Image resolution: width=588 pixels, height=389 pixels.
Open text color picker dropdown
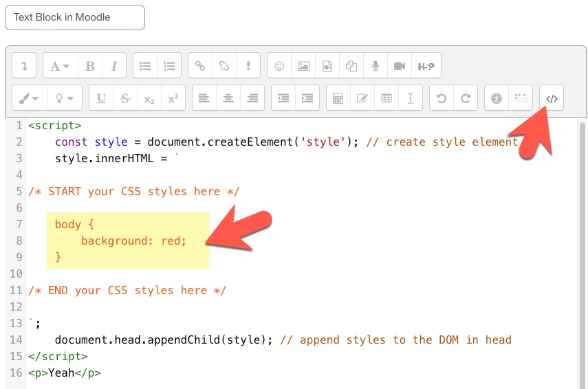(x=29, y=98)
